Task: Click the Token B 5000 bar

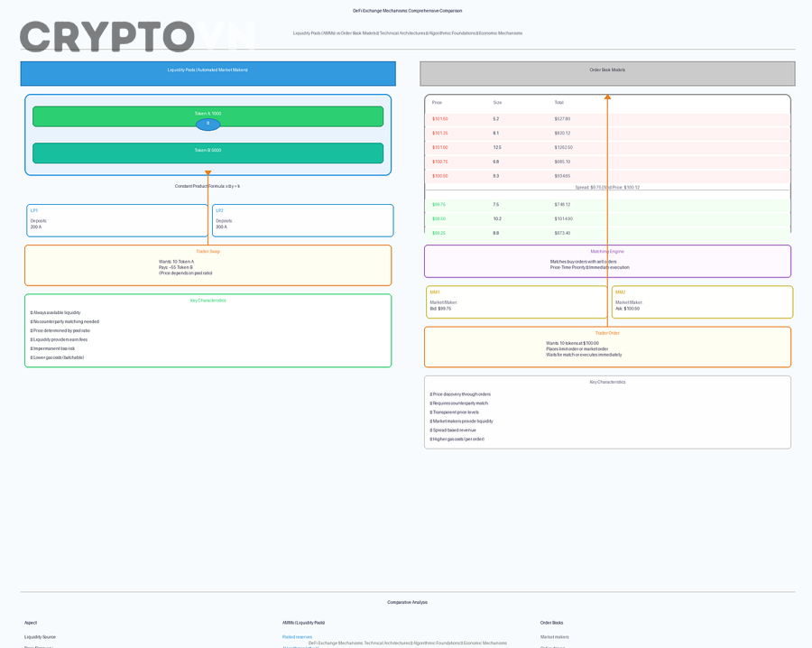Action: 208,153
